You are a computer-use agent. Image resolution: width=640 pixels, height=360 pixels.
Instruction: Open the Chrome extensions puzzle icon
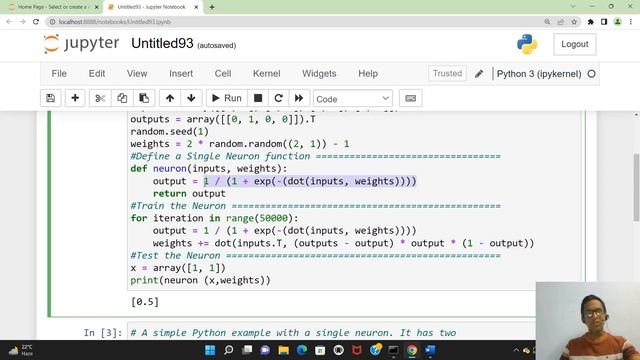591,22
